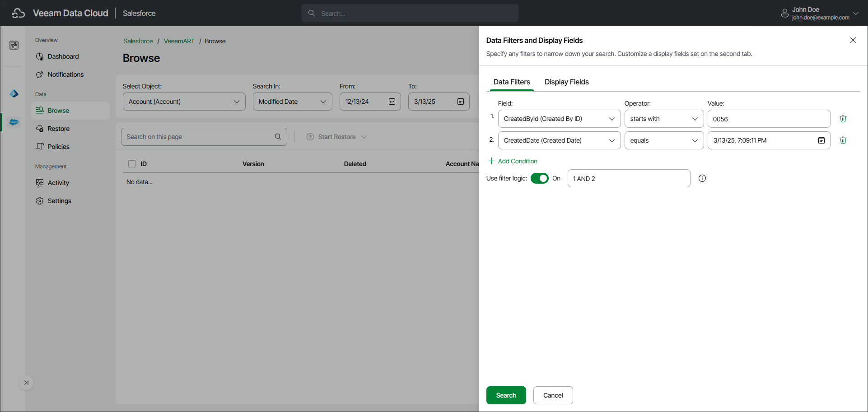Screen dimensions: 868x412
Task: Open the Select Object Account dropdown
Action: pos(184,102)
